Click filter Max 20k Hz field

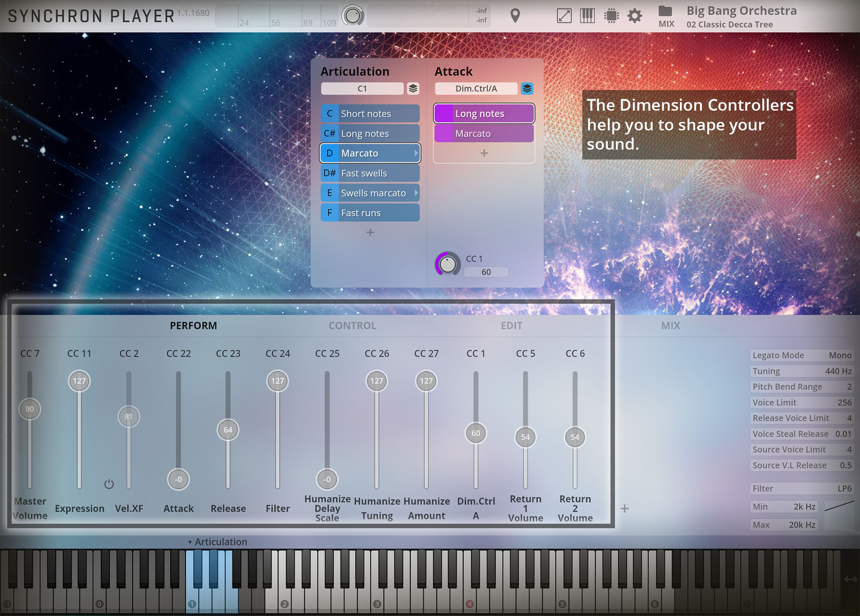point(784,525)
